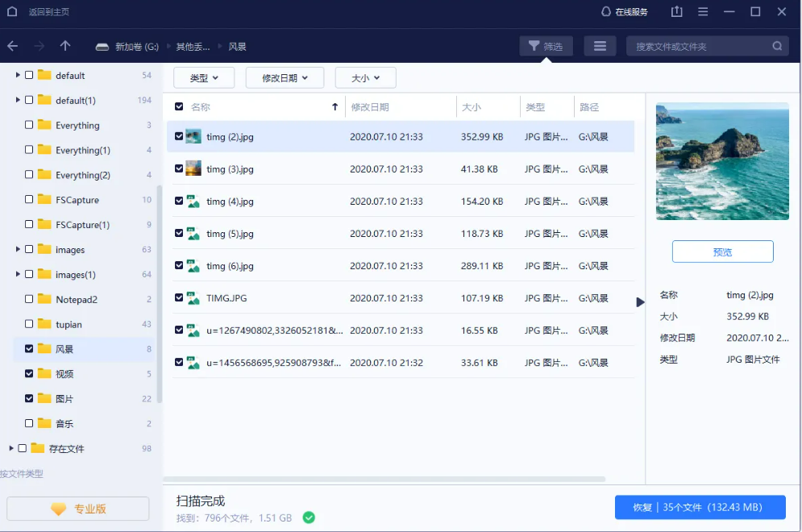Navigate up one folder level arrow
The height and width of the screenshot is (532, 802).
65,46
